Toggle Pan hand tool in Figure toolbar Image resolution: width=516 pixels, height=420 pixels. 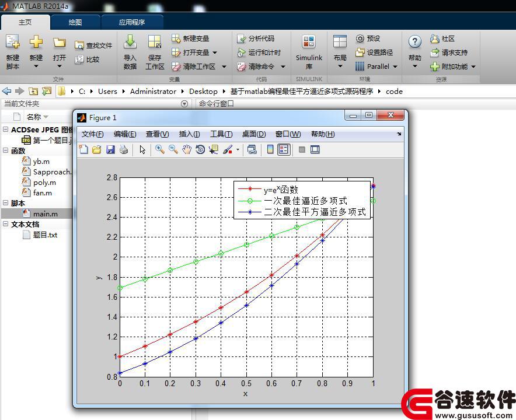[x=187, y=150]
